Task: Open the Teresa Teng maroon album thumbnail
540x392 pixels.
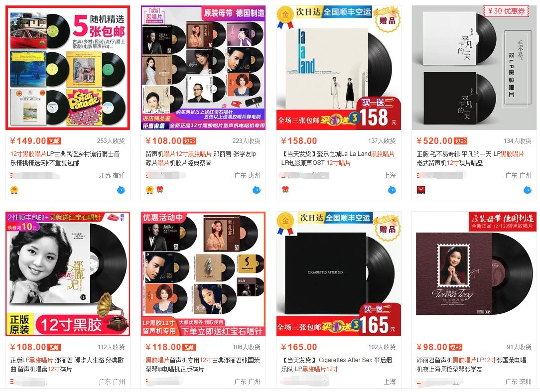Action: pyautogui.click(x=474, y=274)
